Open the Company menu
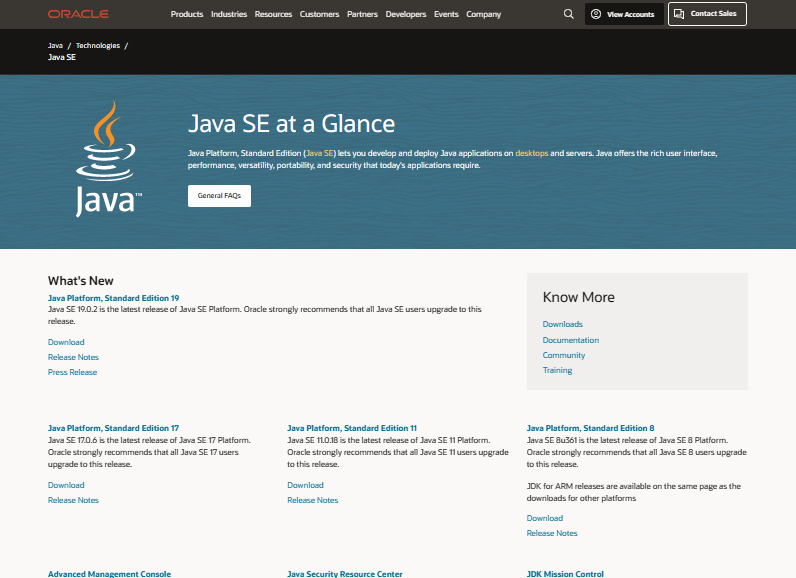The width and height of the screenshot is (796, 578). (484, 14)
